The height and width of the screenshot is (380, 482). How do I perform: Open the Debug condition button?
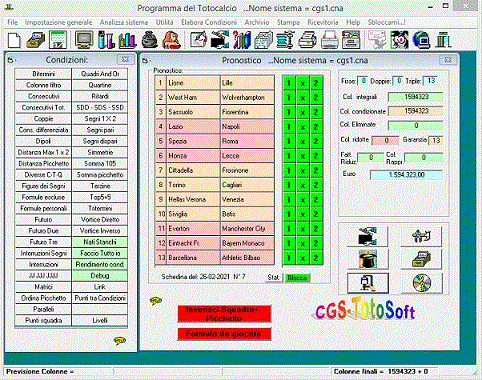100,276
